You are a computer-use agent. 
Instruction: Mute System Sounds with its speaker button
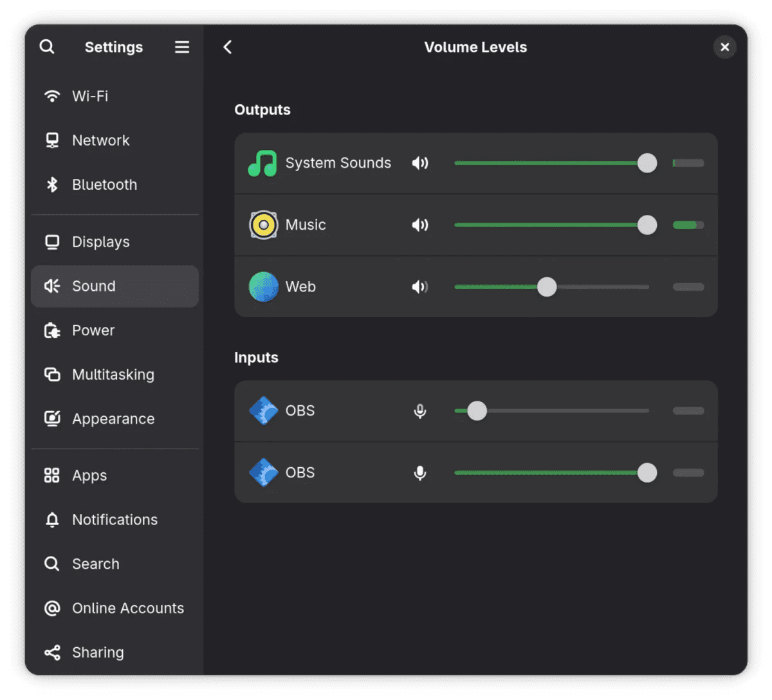(420, 163)
